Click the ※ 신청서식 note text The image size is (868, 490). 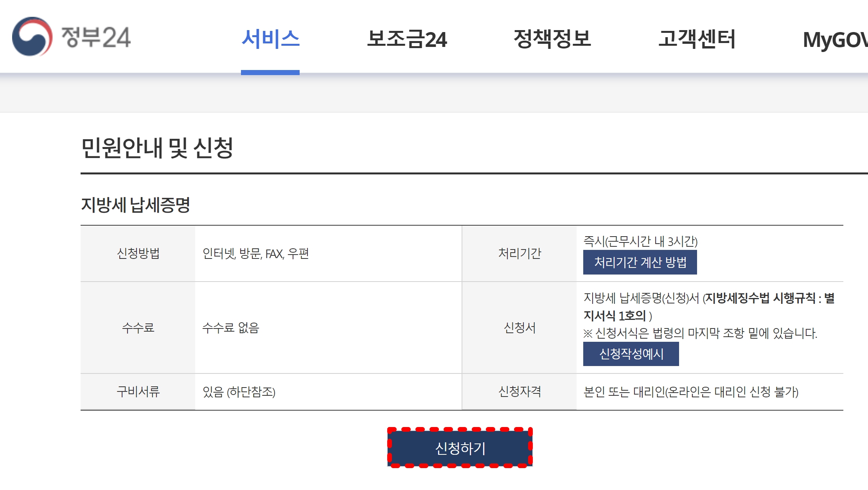(700, 333)
